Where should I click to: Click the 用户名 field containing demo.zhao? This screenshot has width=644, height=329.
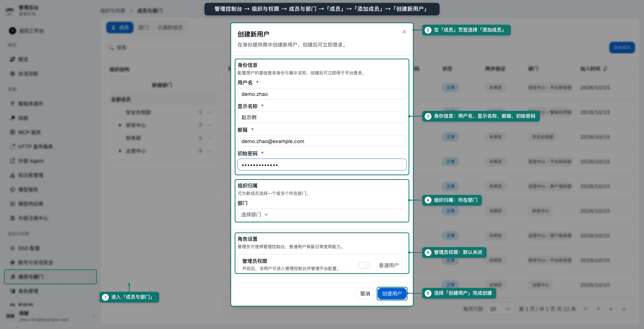tap(322, 94)
